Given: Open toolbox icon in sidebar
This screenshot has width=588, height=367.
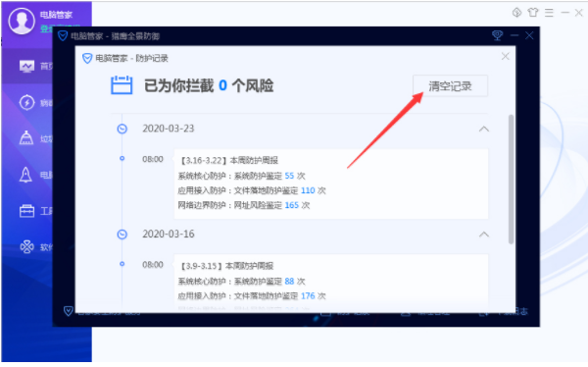Looking at the screenshot, I should (x=26, y=211).
